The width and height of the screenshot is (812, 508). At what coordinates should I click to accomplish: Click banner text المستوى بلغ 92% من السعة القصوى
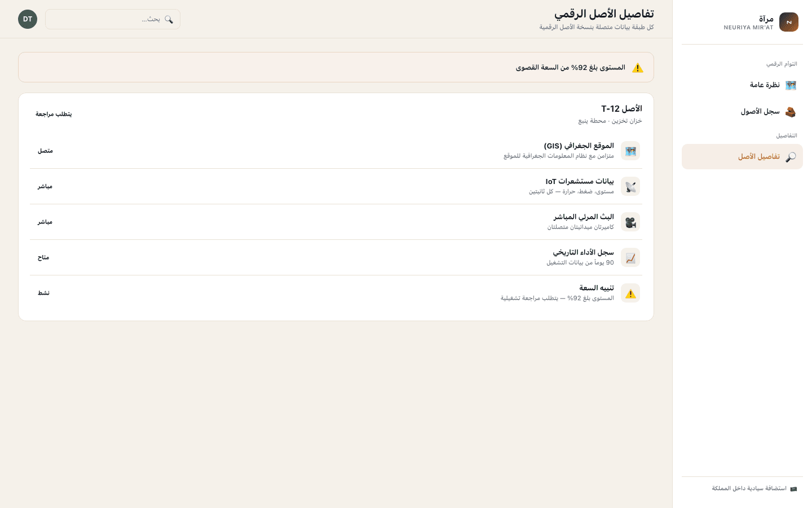tap(570, 67)
